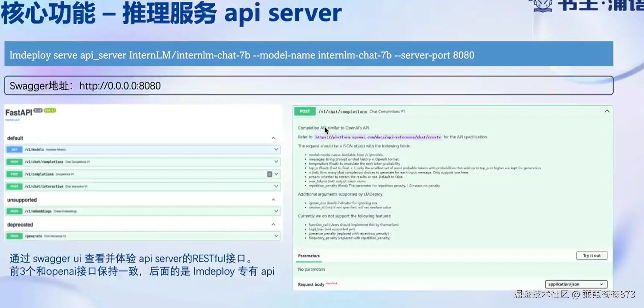Click the gray version badge beside FastAPI
644x308 pixels.
coord(38,110)
